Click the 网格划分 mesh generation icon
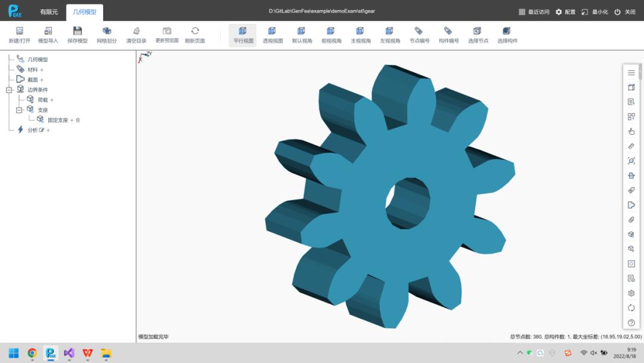 point(107,31)
